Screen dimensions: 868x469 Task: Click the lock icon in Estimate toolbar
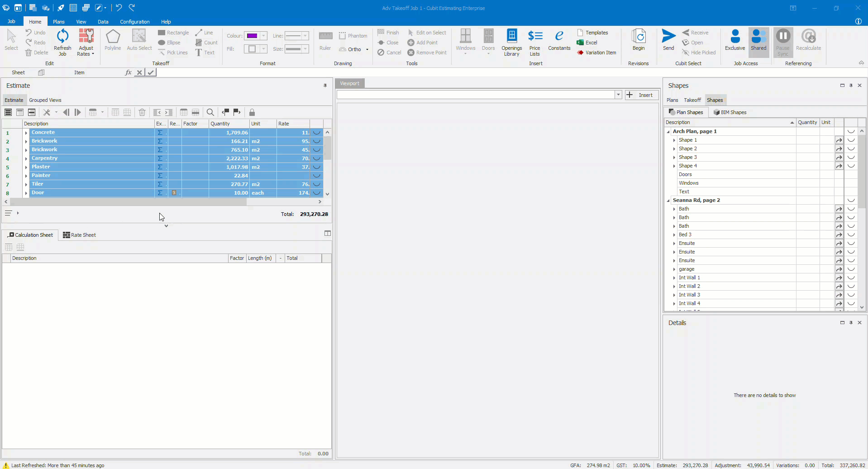coord(252,112)
